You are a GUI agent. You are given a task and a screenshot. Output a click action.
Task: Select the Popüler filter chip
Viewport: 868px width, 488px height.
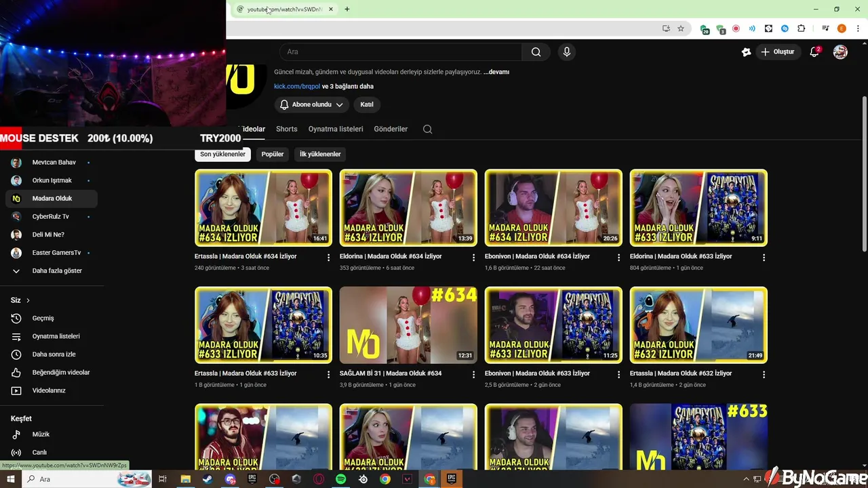coord(273,154)
